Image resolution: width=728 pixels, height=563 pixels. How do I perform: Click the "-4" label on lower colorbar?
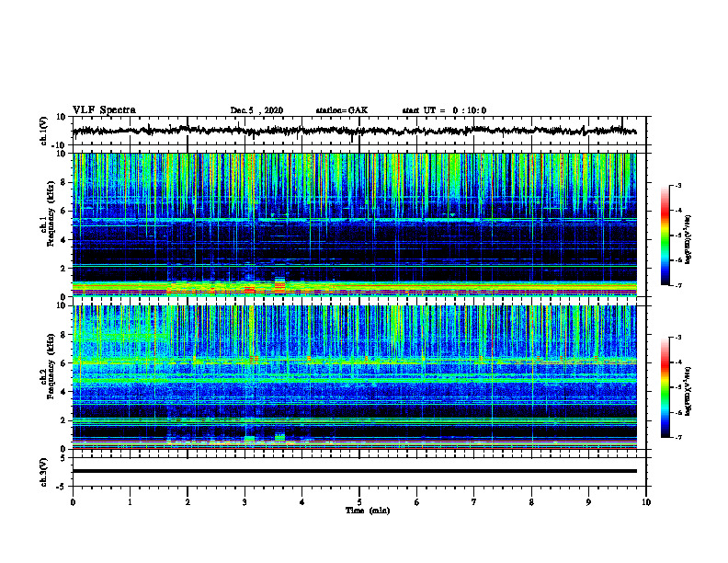(x=678, y=362)
